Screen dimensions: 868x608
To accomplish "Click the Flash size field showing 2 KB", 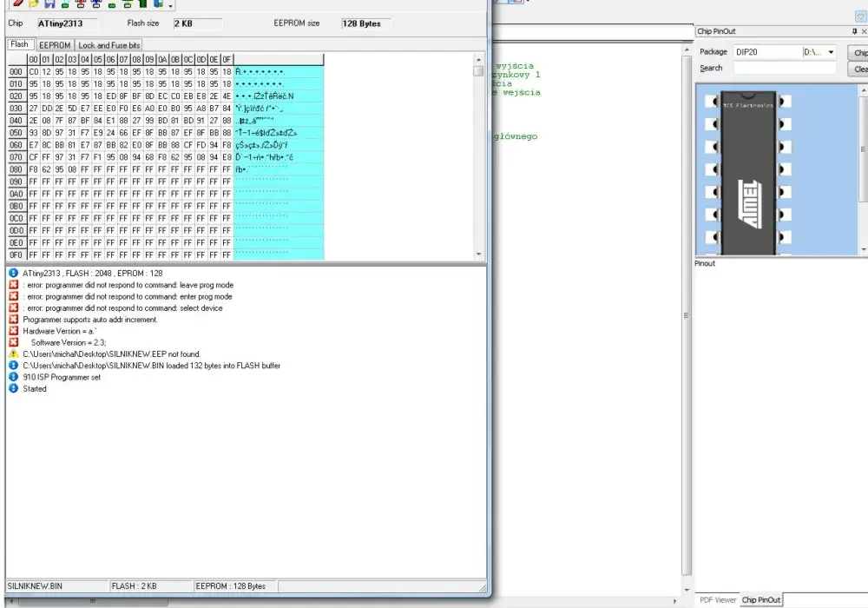I will [x=198, y=23].
